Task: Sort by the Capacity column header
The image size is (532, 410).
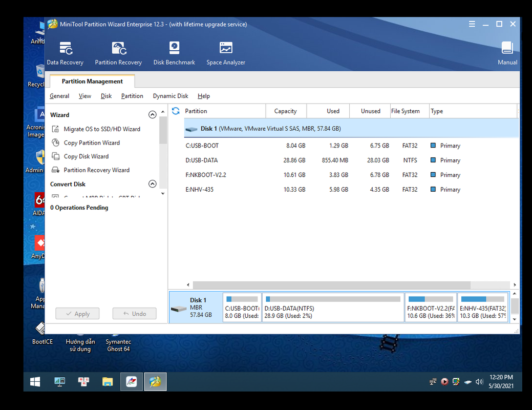Action: tap(286, 111)
